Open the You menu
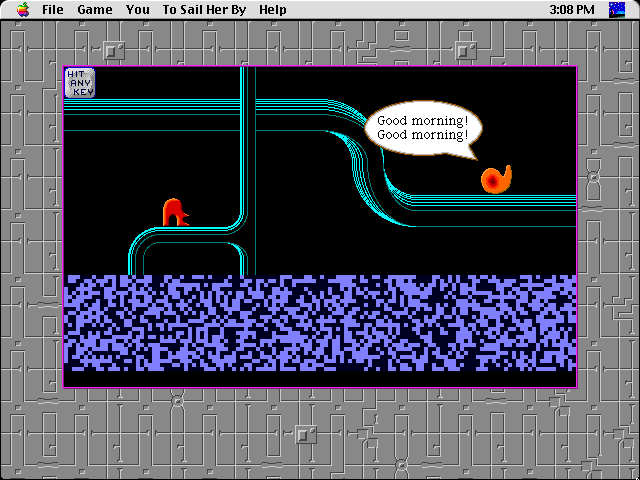The height and width of the screenshot is (480, 640). click(x=138, y=9)
